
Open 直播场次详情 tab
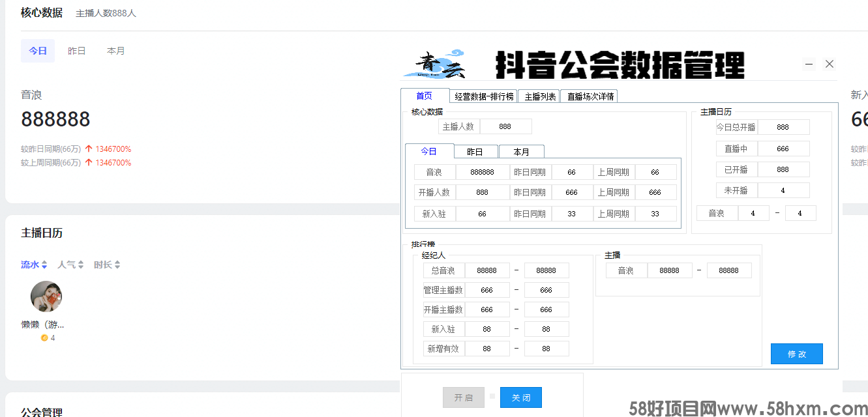(x=590, y=96)
